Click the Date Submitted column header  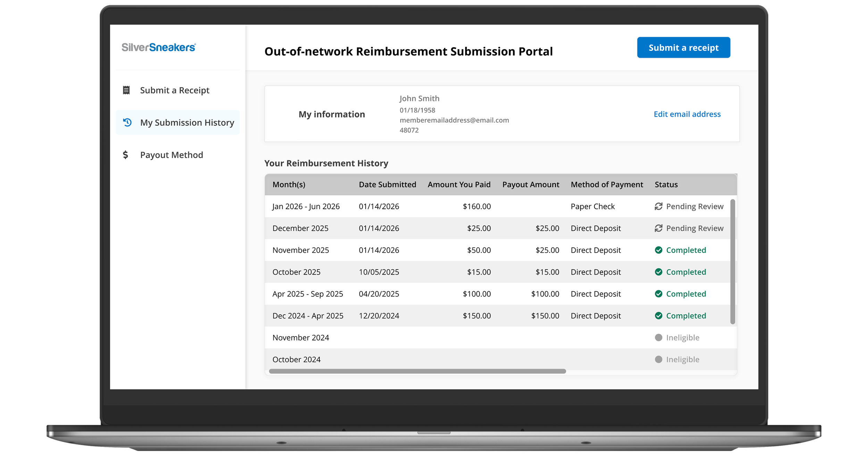[x=387, y=185]
